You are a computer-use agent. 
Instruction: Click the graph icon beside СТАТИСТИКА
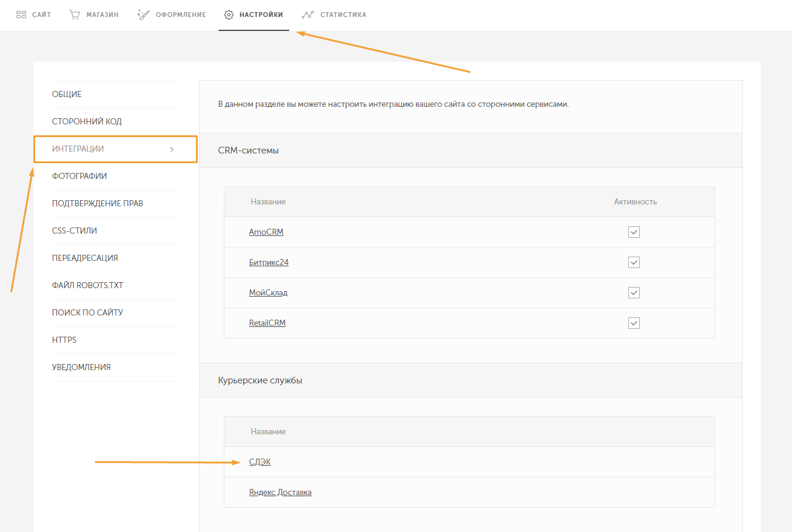pos(307,15)
